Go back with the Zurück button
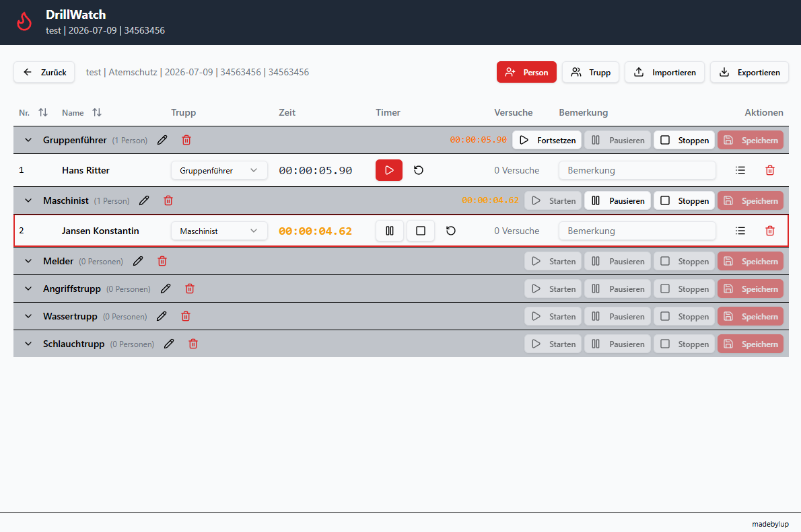Screen dimensions: 801x532 point(44,73)
